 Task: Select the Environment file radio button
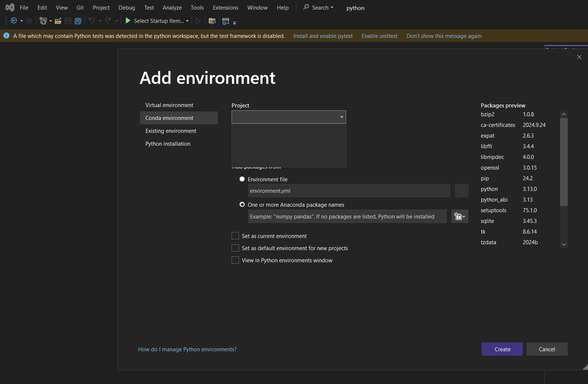242,179
